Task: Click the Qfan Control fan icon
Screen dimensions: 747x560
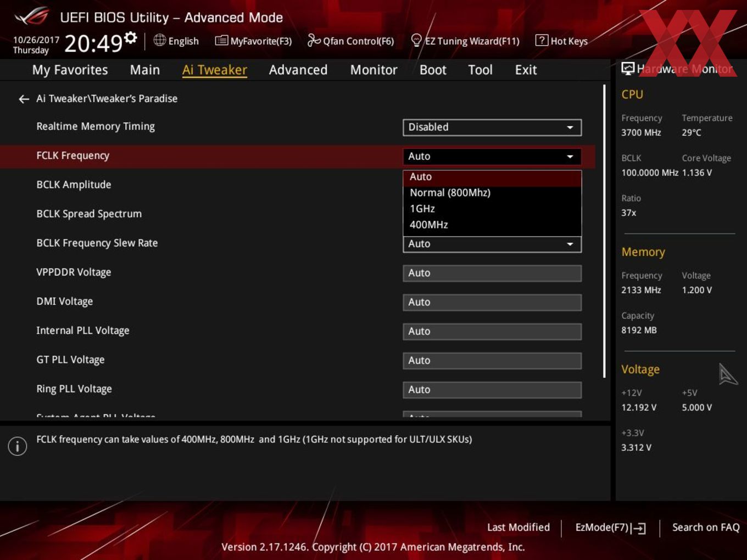Action: click(x=314, y=40)
